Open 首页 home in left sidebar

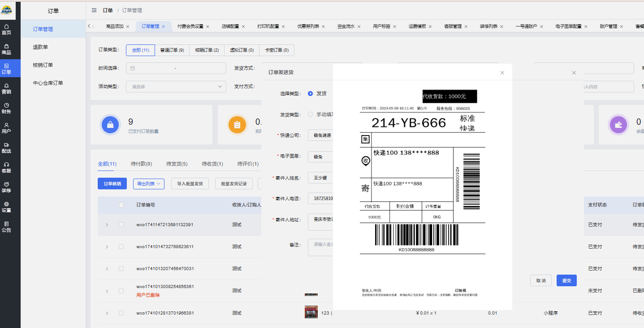[6, 30]
